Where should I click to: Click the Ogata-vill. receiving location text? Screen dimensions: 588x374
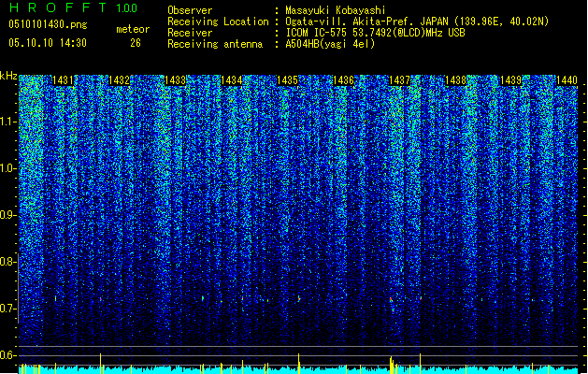417,22
